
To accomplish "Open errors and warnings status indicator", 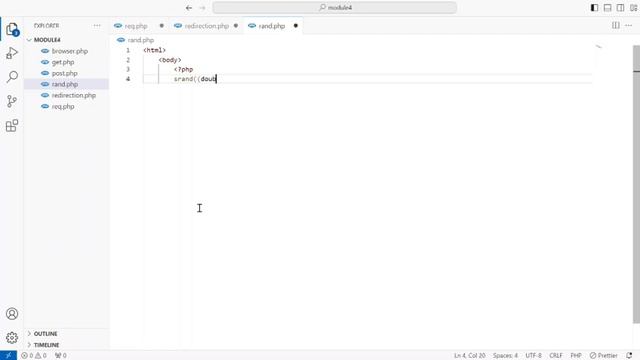I will pyautogui.click(x=34, y=356).
